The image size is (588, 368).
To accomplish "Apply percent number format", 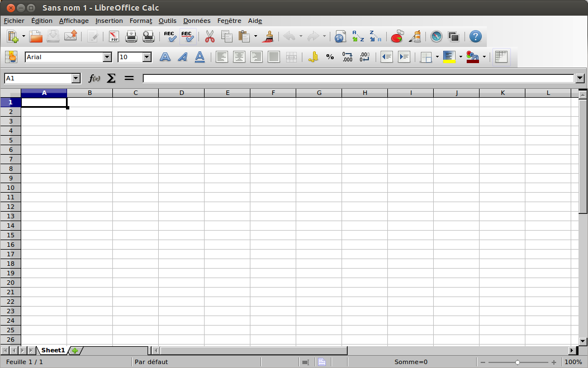I will tap(330, 56).
